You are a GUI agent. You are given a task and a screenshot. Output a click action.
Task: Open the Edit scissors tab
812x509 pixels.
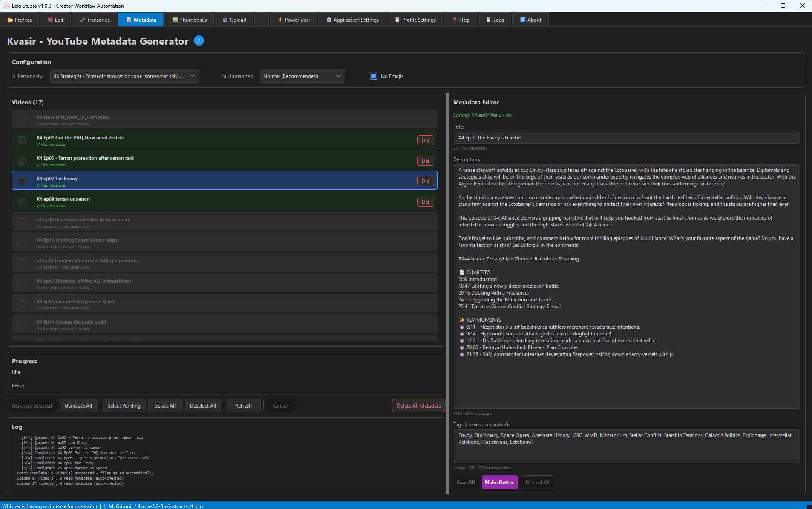coord(55,20)
